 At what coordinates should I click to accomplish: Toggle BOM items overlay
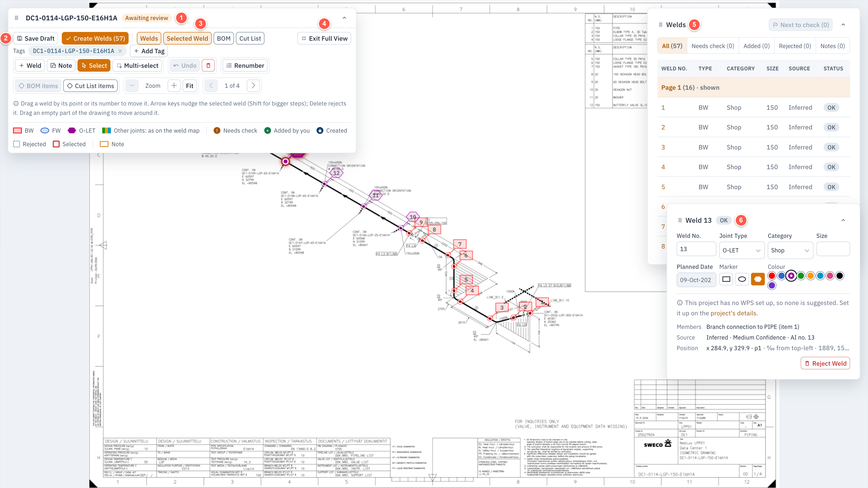[x=38, y=86]
